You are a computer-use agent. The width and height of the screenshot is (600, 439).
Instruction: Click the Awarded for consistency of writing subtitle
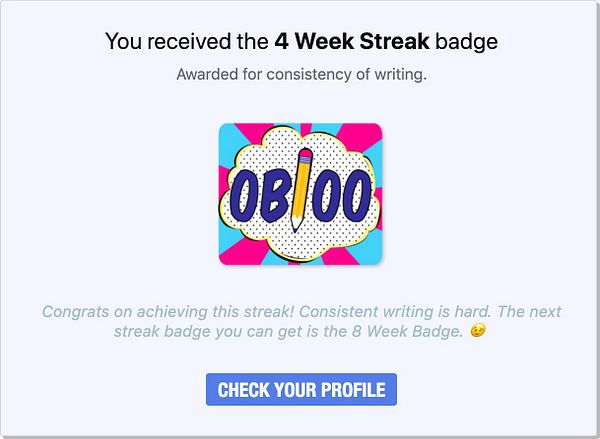click(x=302, y=74)
